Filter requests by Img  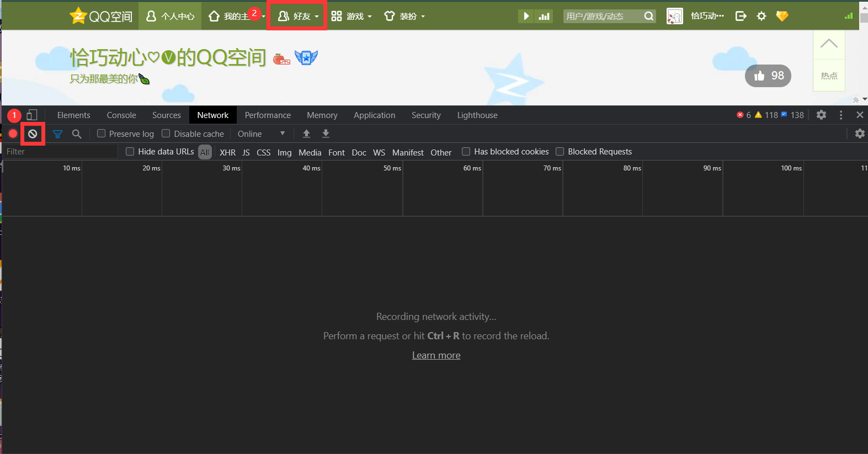[285, 152]
